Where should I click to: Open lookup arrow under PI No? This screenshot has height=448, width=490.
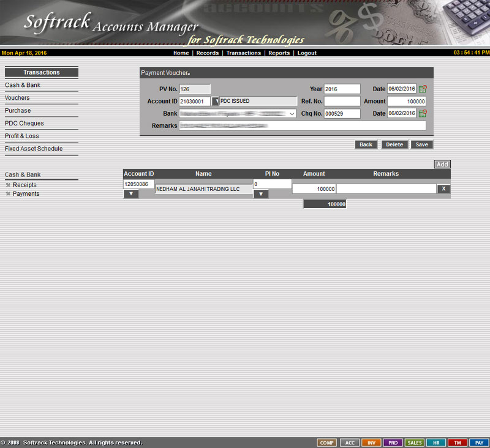point(261,194)
